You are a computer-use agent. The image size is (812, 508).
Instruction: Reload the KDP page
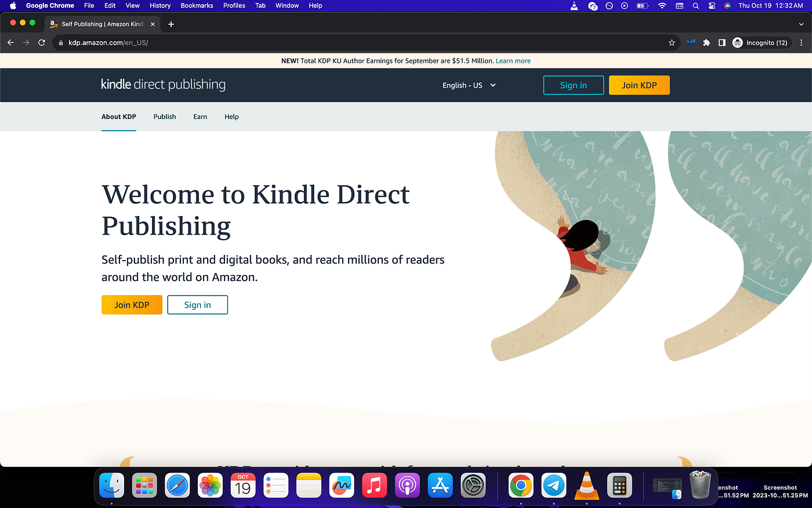[x=42, y=42]
